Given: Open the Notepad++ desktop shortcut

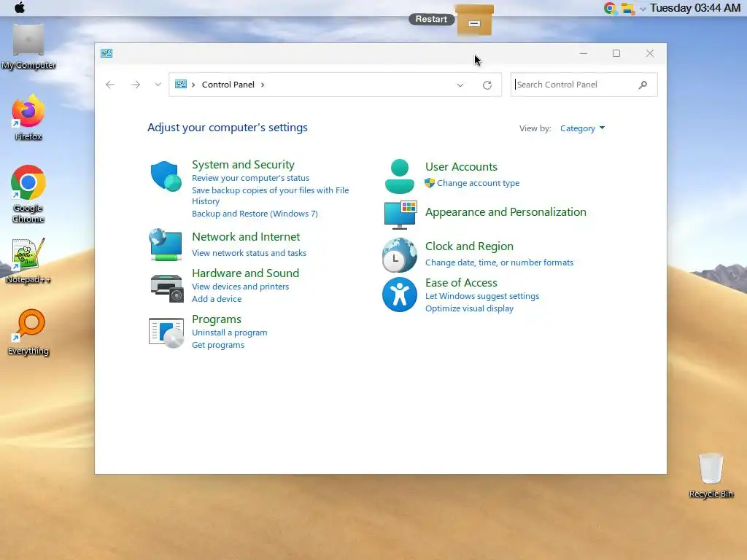Looking at the screenshot, I should (28, 261).
